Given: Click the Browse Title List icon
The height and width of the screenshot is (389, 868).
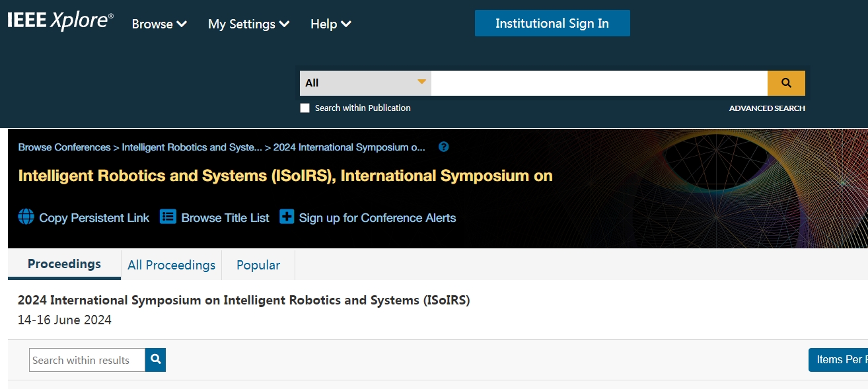Looking at the screenshot, I should coord(168,217).
